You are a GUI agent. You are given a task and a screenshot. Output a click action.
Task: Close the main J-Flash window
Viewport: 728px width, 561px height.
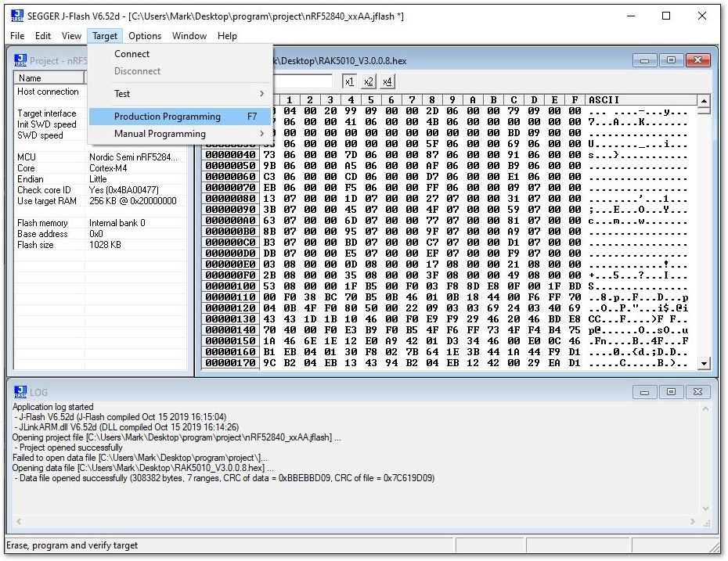point(702,16)
